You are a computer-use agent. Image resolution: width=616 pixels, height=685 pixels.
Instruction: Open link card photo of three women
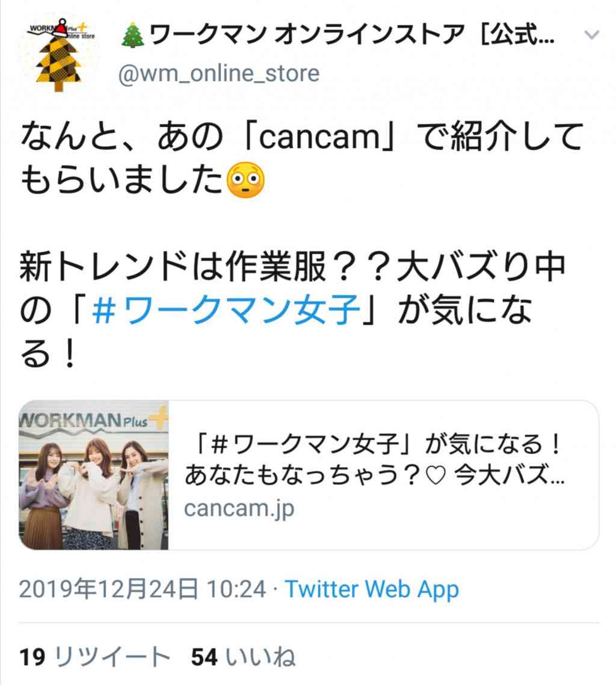[x=93, y=475]
